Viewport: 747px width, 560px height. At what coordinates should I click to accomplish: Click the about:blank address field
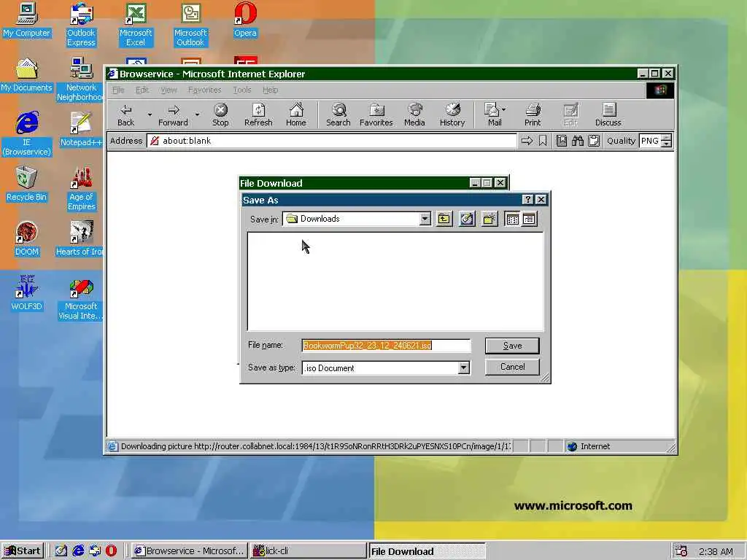coord(332,141)
